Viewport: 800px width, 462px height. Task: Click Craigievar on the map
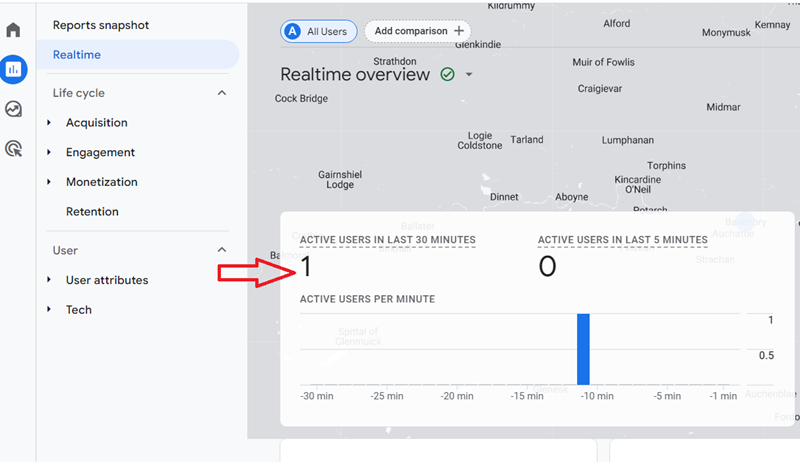point(600,89)
